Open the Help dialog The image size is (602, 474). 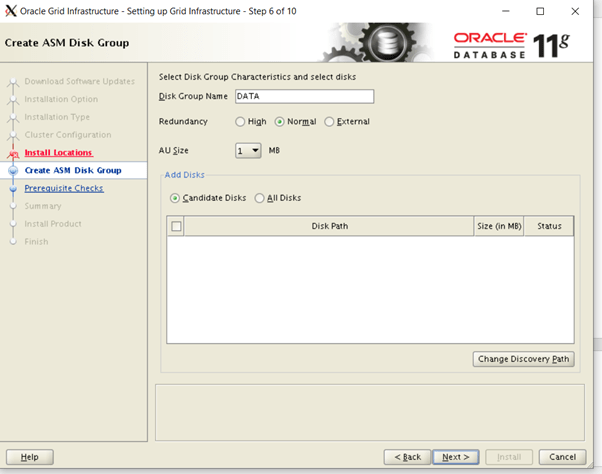(29, 457)
